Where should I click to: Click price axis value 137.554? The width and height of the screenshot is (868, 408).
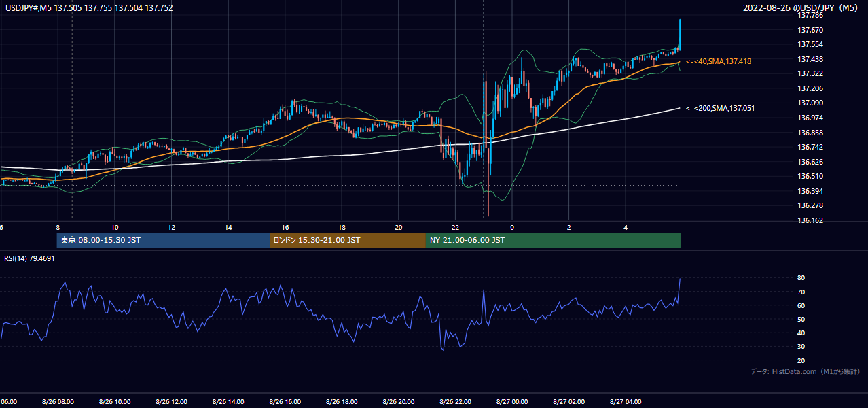click(x=810, y=44)
